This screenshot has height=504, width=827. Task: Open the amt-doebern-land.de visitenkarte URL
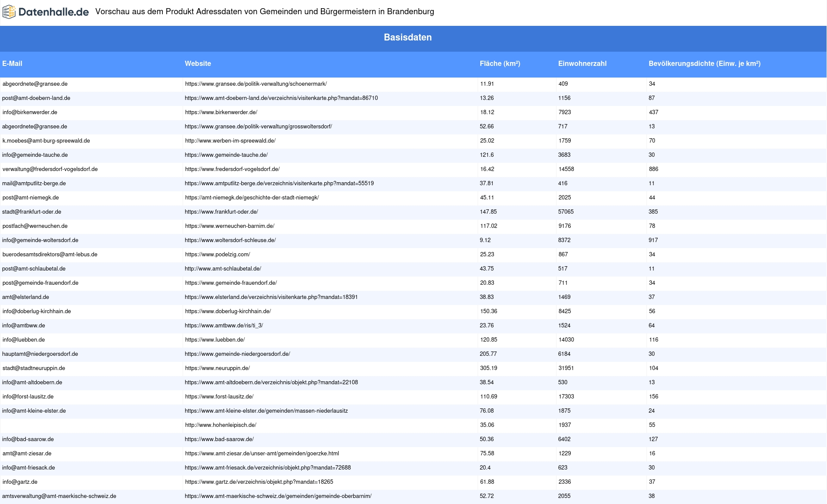point(281,98)
